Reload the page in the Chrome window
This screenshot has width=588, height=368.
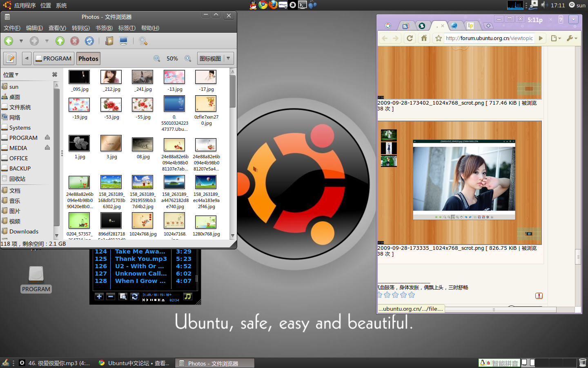[410, 38]
